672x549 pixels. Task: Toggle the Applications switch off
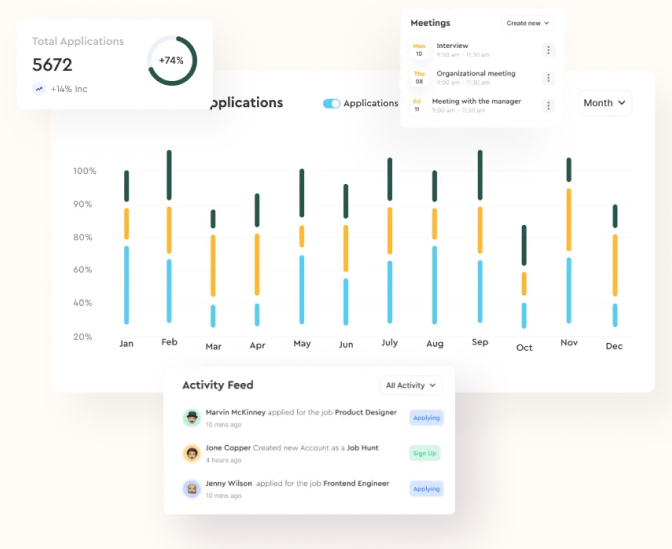(331, 103)
